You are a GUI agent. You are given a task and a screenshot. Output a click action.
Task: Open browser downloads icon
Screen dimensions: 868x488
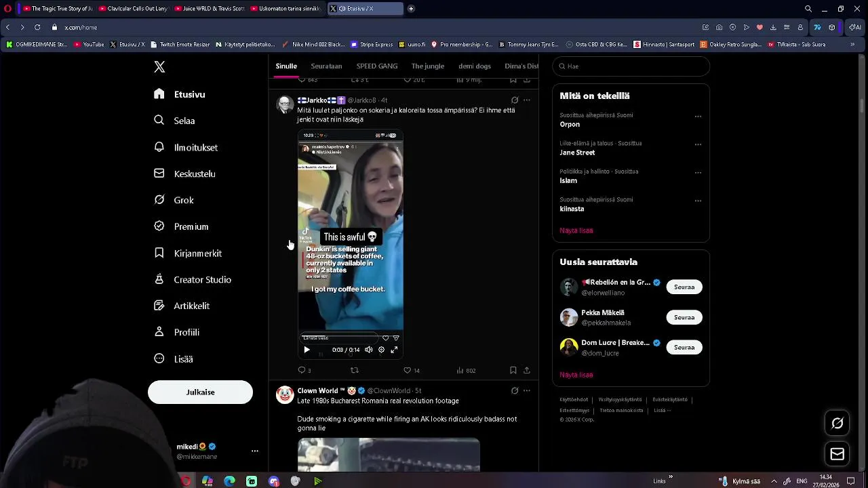773,27
